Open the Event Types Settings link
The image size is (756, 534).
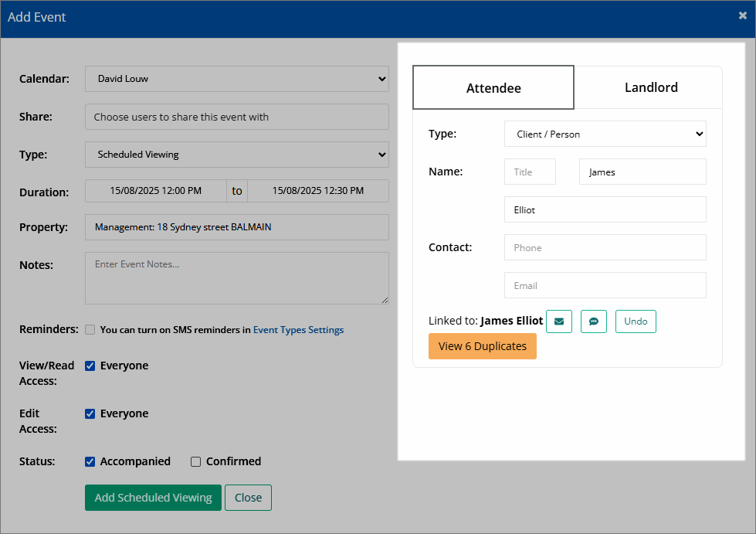pyautogui.click(x=298, y=330)
